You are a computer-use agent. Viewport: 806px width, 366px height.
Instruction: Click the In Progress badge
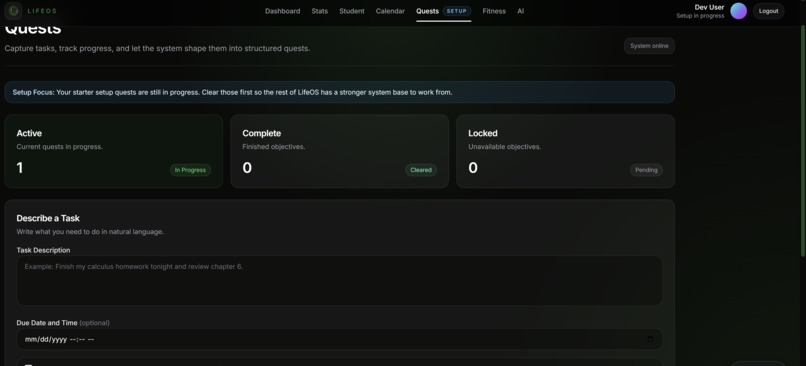(190, 170)
